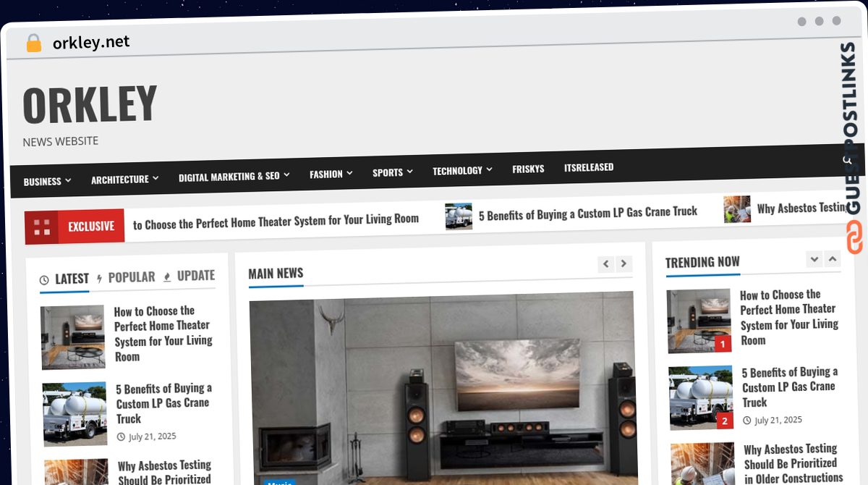Click the ORKLEY site title
This screenshot has height=485, width=868.
coord(90,104)
